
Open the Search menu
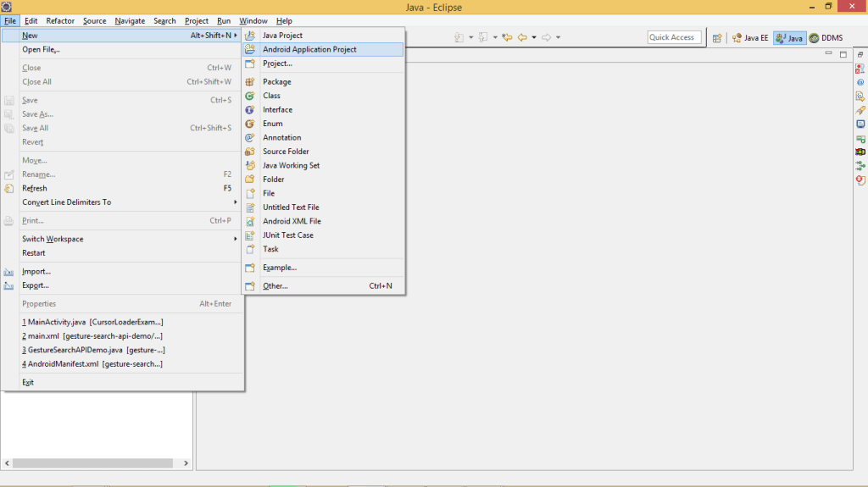click(x=164, y=20)
